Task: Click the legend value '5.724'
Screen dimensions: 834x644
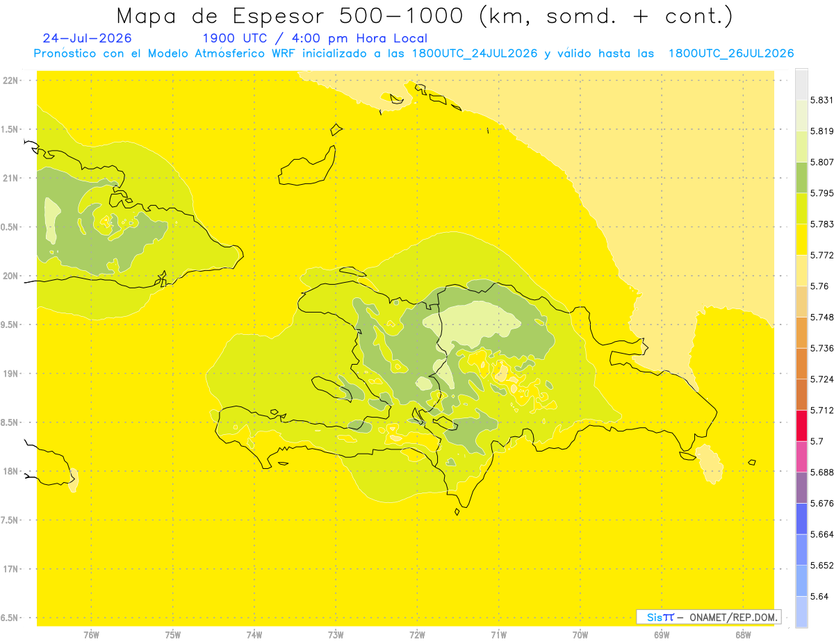Action: pyautogui.click(x=822, y=379)
